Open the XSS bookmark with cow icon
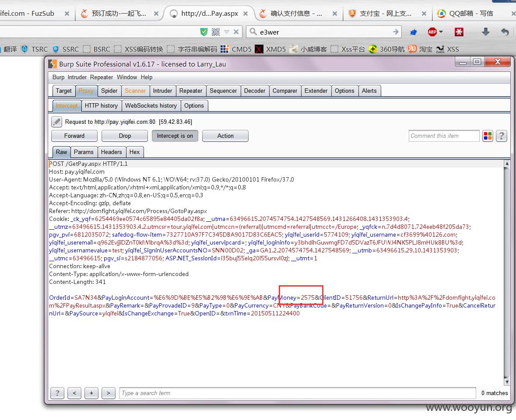516x420 pixels. [447, 49]
